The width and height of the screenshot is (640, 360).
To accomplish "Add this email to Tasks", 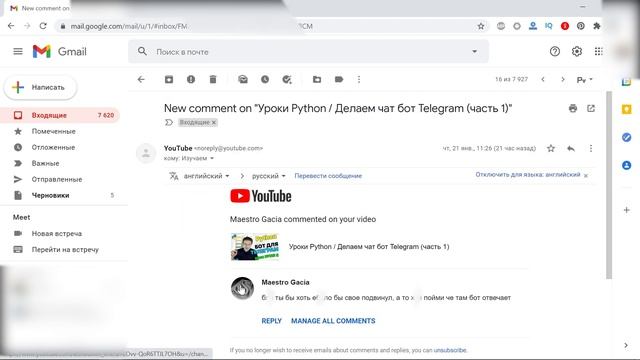I will pyautogui.click(x=287, y=80).
